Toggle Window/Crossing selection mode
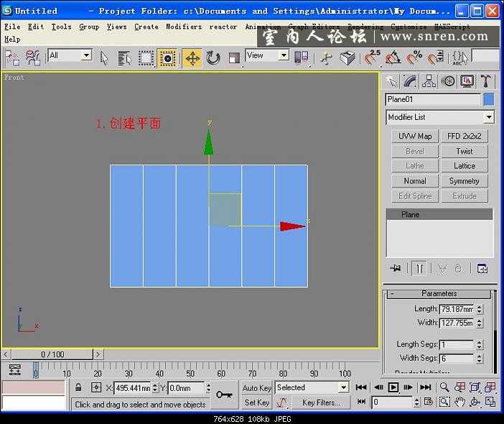The width and height of the screenshot is (504, 424). (167, 58)
